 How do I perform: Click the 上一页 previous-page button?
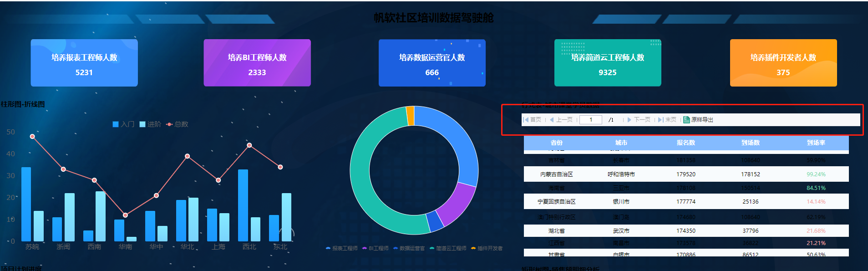click(561, 120)
